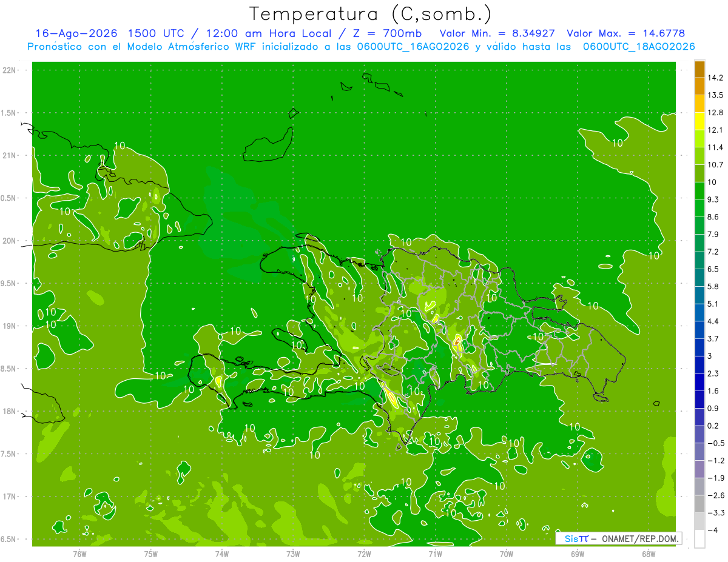Click the "7.2" color bar value
728x562 pixels.
713,252
